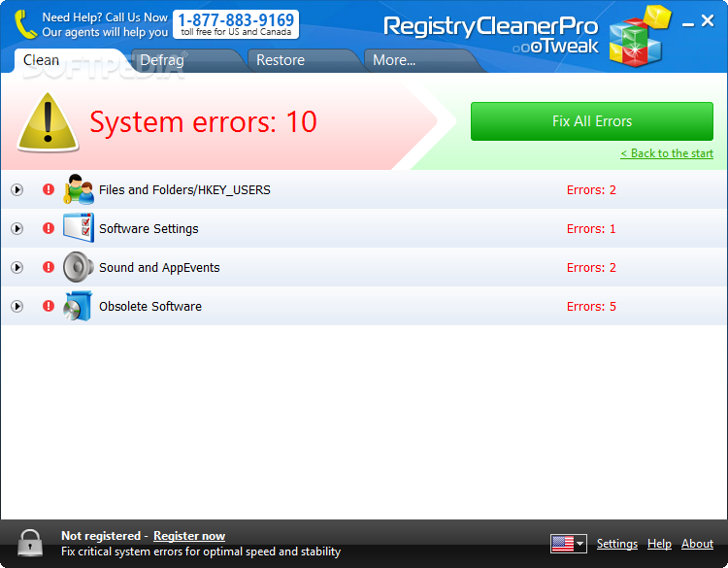Viewport: 728px width, 568px height.
Task: Click the yellow phone handset icon
Action: 25,24
